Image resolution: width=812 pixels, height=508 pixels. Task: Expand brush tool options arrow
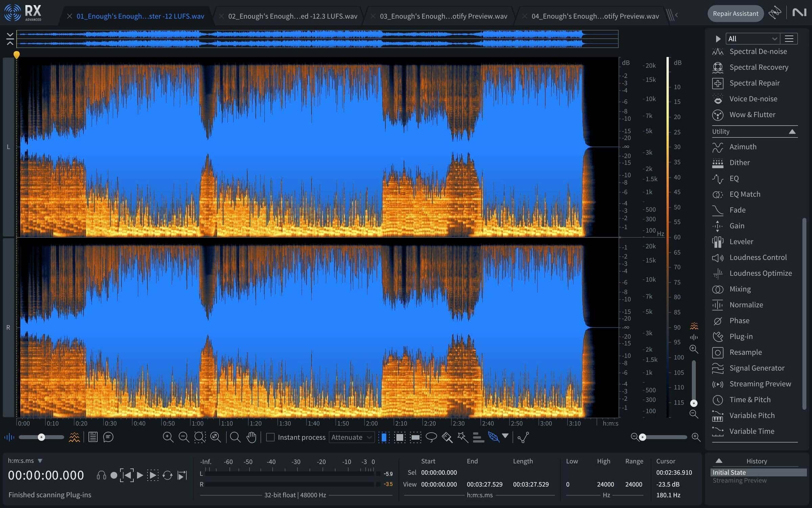(505, 436)
